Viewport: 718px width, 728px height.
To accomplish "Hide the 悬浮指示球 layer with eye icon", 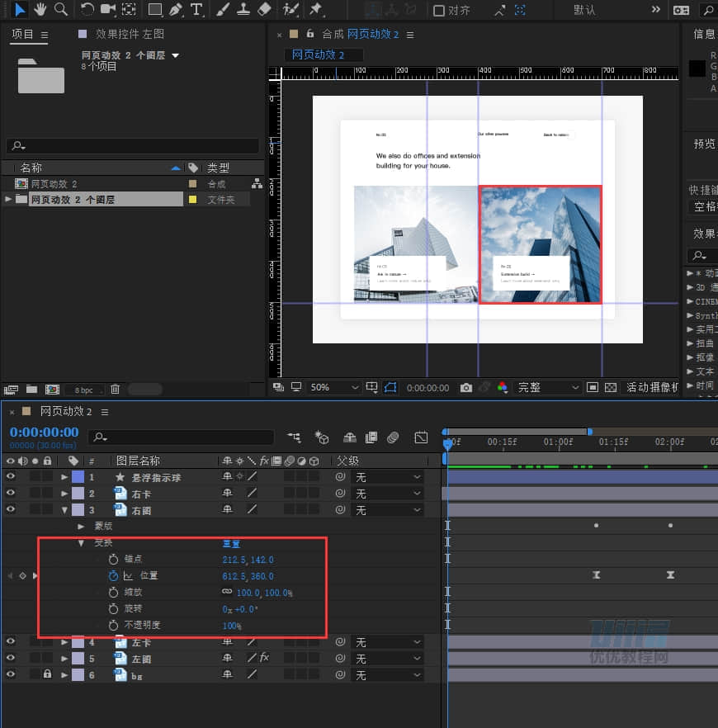I will (11, 477).
